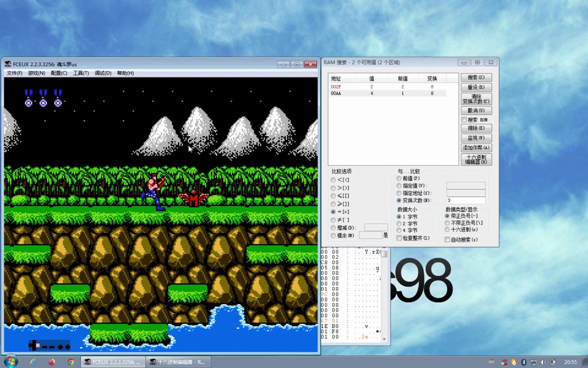Click the 指定值 value input field
This screenshot has width=588, height=368.
466,186
